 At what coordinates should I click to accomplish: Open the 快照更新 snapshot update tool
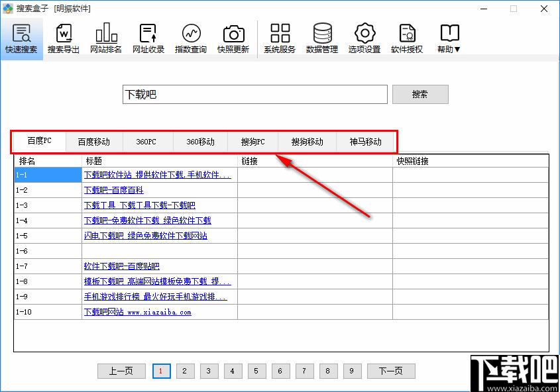pyautogui.click(x=233, y=39)
